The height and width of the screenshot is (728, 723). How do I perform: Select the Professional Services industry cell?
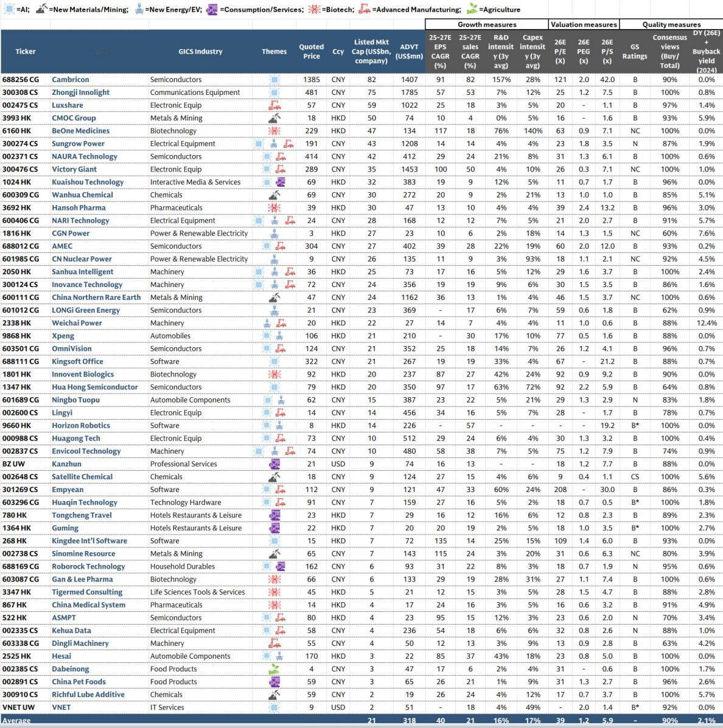(184, 464)
